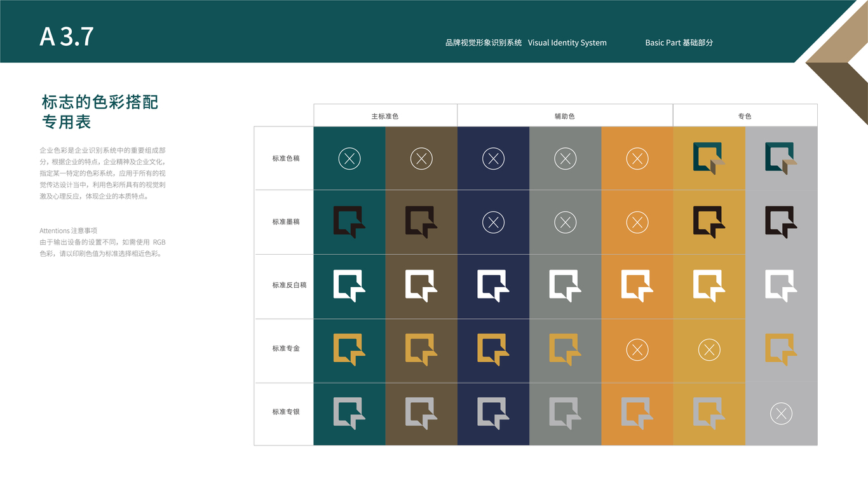The width and height of the screenshot is (868, 488).
Task: Click the X mark in 标准色稿 row, brown column
Action: 421,158
